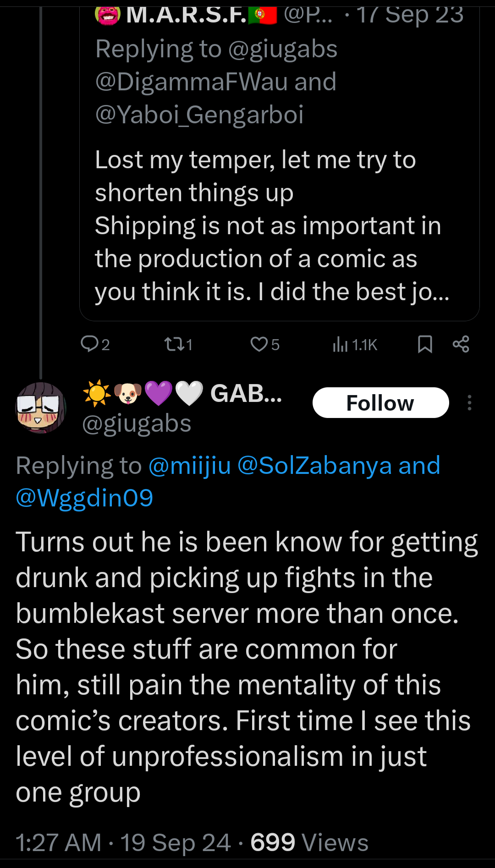Open @Wggdin09 mention link
Screen dimensions: 495x868
click(x=84, y=498)
